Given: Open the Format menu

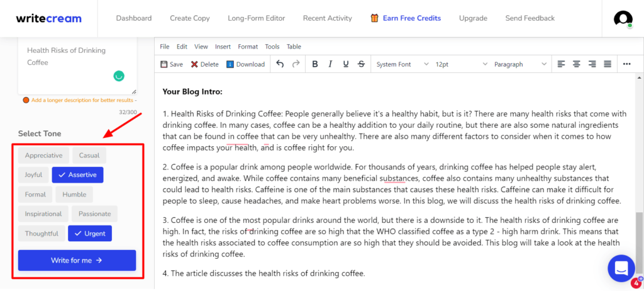Looking at the screenshot, I should (248, 47).
